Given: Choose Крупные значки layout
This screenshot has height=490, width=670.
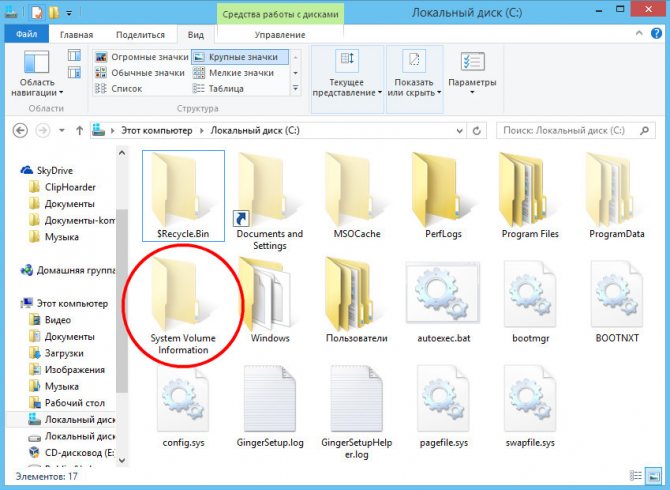Looking at the screenshot, I should [x=240, y=57].
